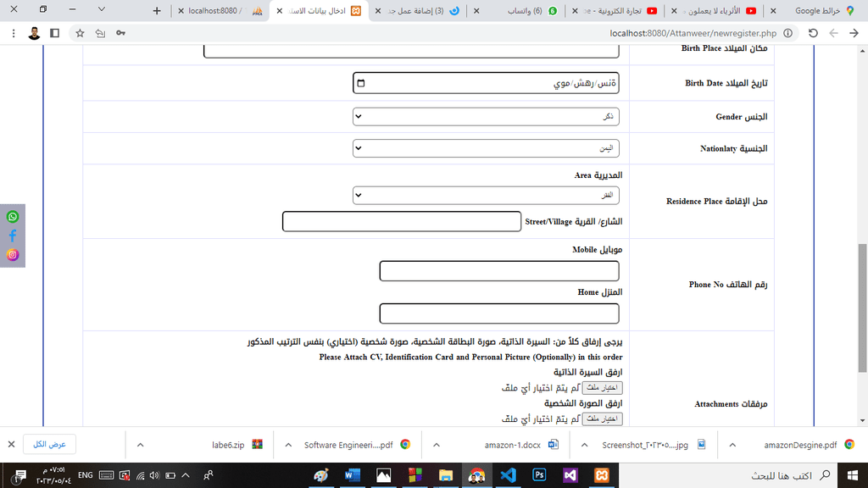This screenshot has height=488, width=868.
Task: Click the Birth Place input field
Action: pos(411,52)
